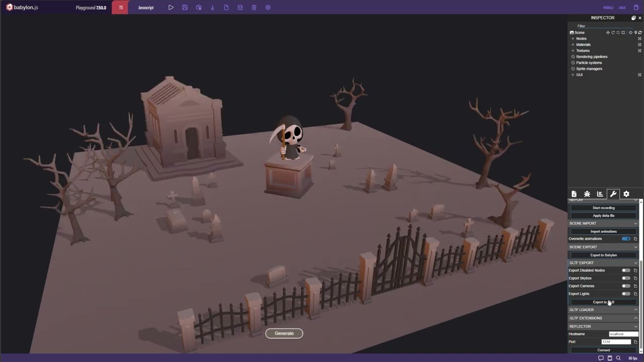Click the Start recording button
Image resolution: width=644 pixels, height=362 pixels.
tap(604, 208)
